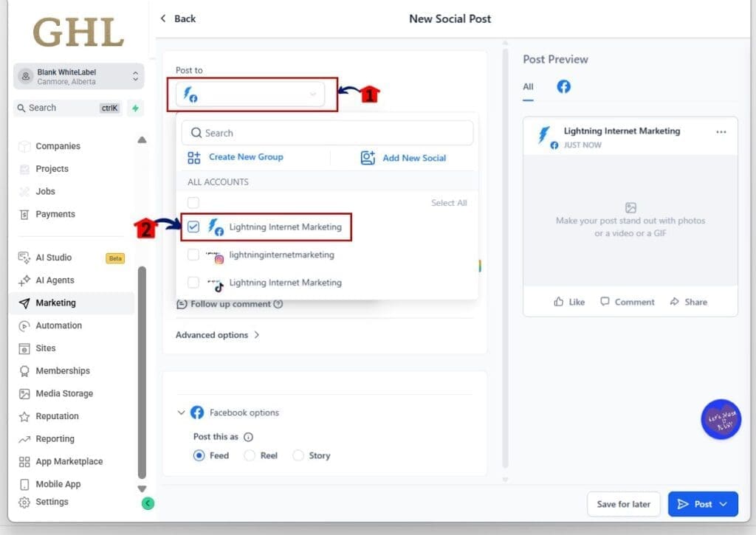
Task: Open the Post button dropdown arrow
Action: pos(724,504)
